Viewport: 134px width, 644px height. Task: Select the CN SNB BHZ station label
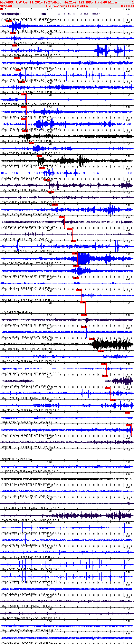click(x=10, y=459)
